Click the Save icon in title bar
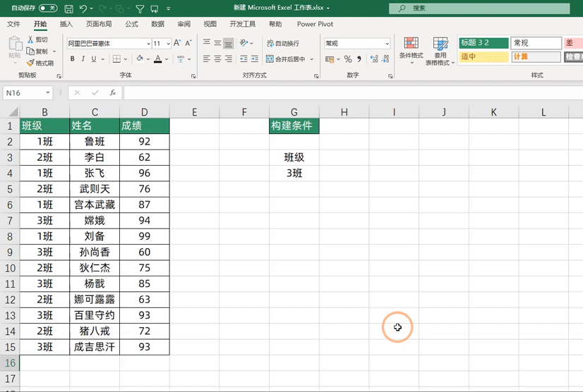 [x=68, y=9]
